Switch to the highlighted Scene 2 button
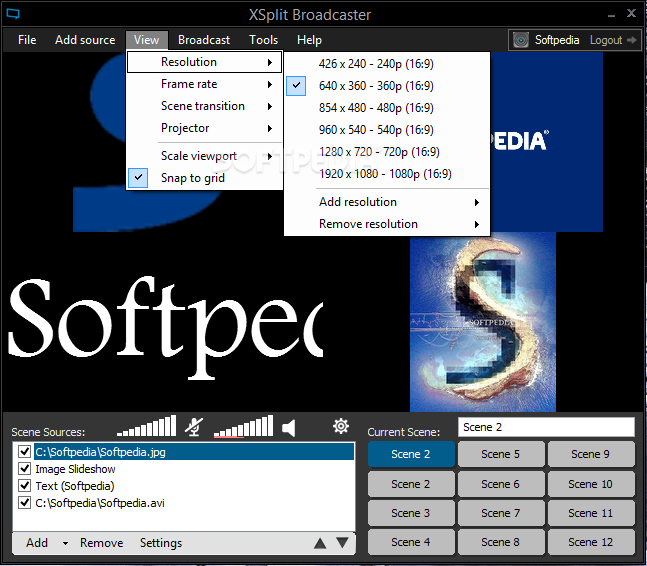This screenshot has height=566, width=647. click(411, 454)
